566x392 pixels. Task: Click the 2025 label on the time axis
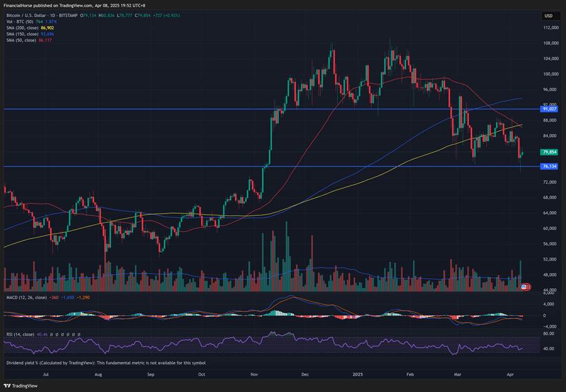click(357, 374)
